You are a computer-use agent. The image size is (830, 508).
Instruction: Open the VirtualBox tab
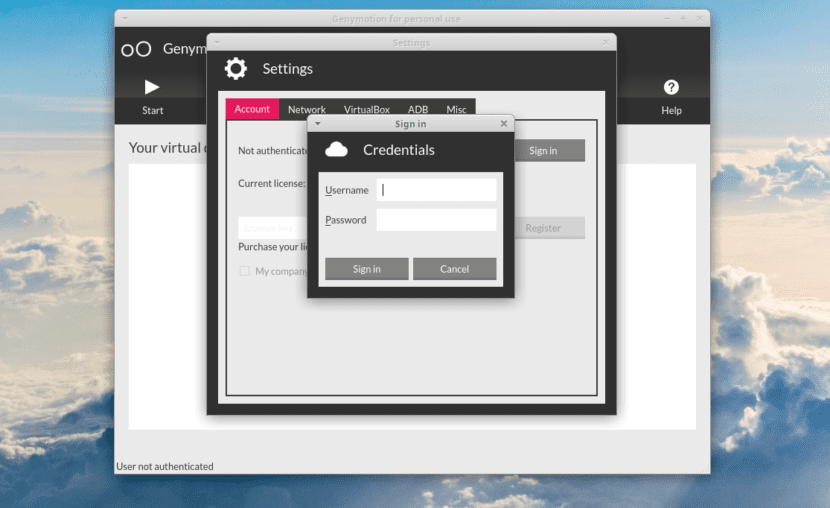367,110
